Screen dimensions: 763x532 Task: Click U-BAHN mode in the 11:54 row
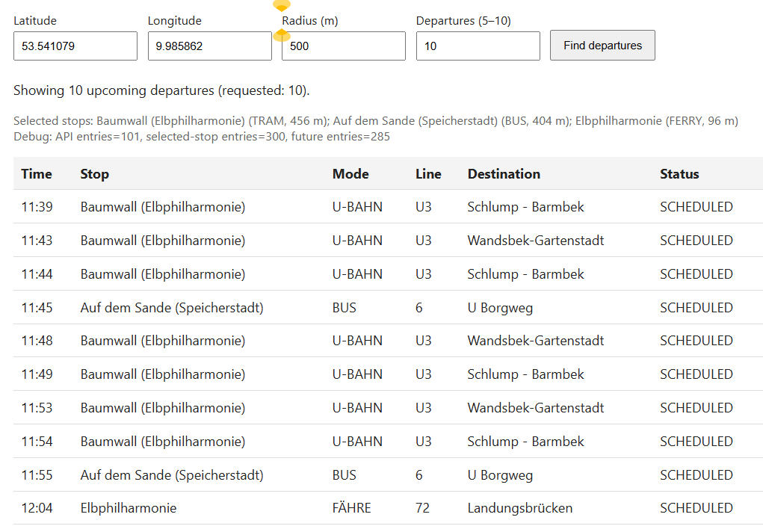(357, 442)
